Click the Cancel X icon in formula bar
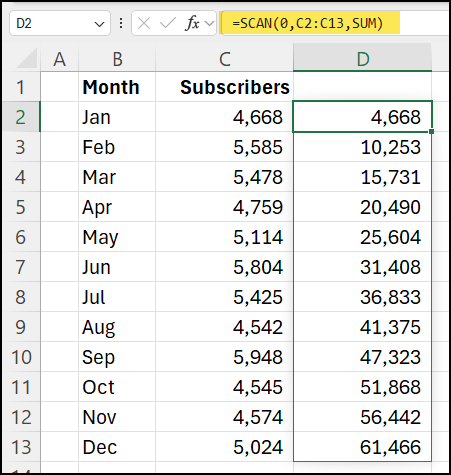 (x=144, y=23)
